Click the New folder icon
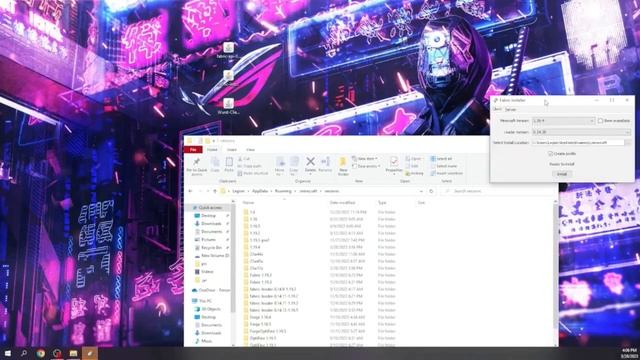The height and width of the screenshot is (360, 640). point(343,162)
